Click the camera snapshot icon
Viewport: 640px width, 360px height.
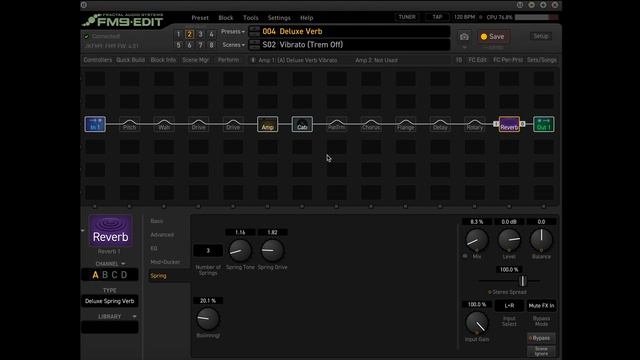pyautogui.click(x=464, y=37)
